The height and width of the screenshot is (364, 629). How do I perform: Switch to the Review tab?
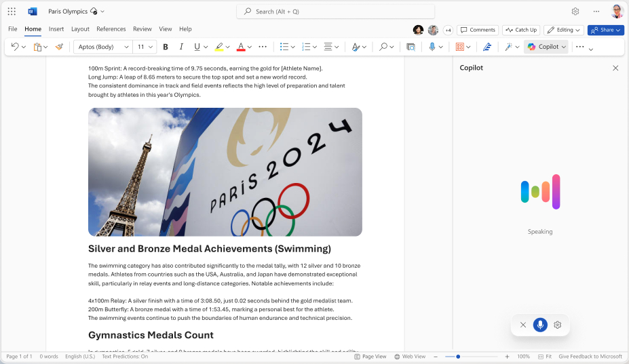click(x=142, y=29)
